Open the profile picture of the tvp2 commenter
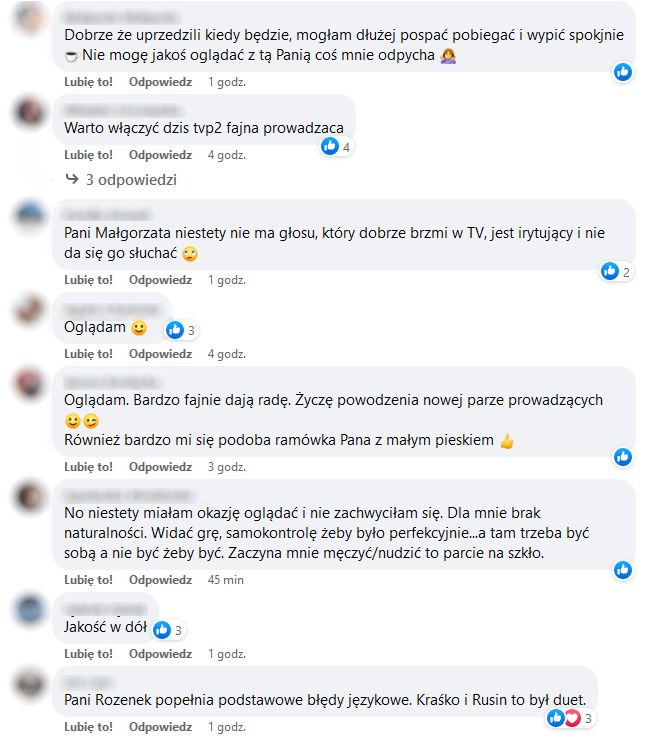This screenshot has width=671, height=739. (29, 113)
